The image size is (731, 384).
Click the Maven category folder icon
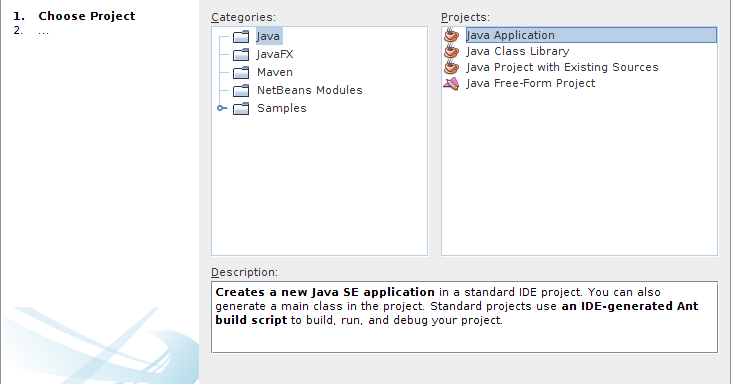coord(241,72)
